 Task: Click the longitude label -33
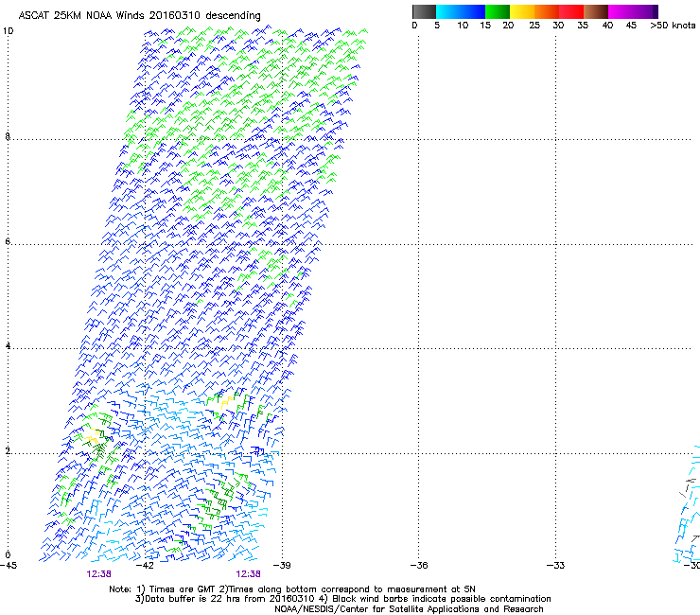pos(556,566)
